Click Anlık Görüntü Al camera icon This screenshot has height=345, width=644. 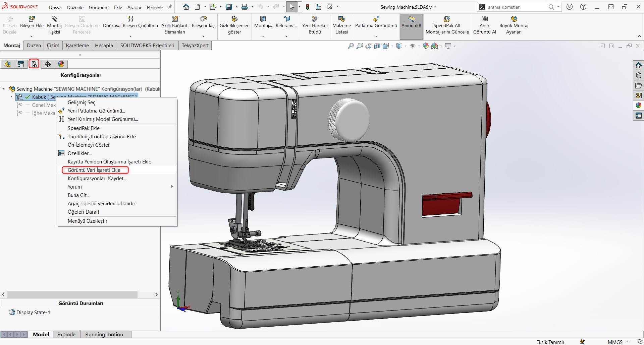coord(485,19)
